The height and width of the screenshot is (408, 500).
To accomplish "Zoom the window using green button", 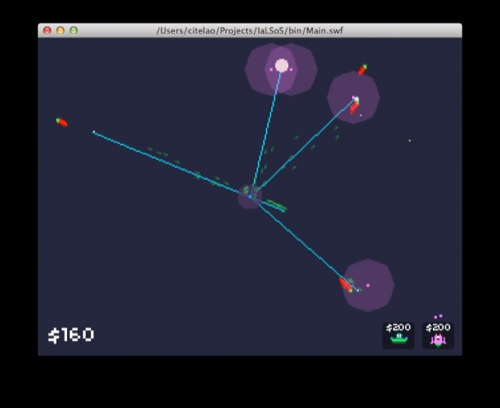I will pos(74,31).
